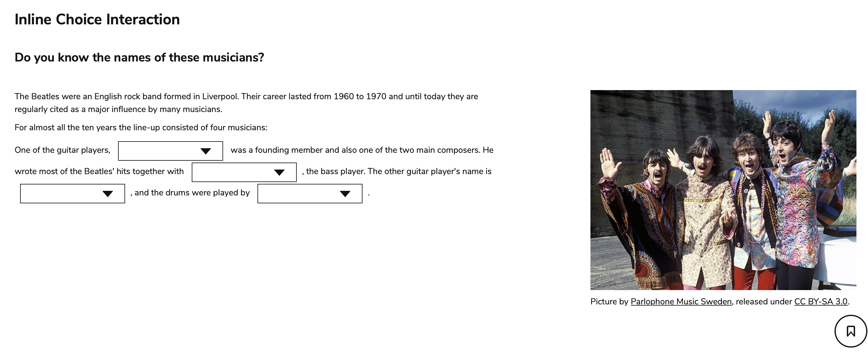Click the arrow on the other guitarist dropdown
868x361 pixels.
tap(108, 193)
